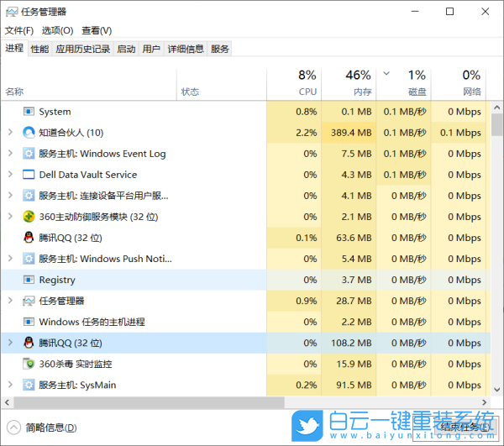Expand 服务主机: SysMain
Image resolution: width=504 pixels, height=446 pixels.
pos(10,385)
